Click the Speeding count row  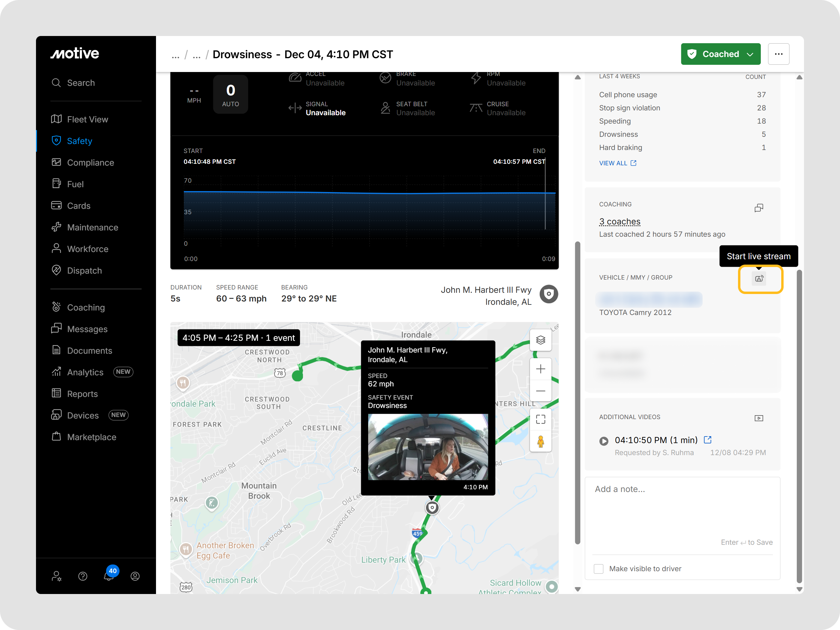682,121
